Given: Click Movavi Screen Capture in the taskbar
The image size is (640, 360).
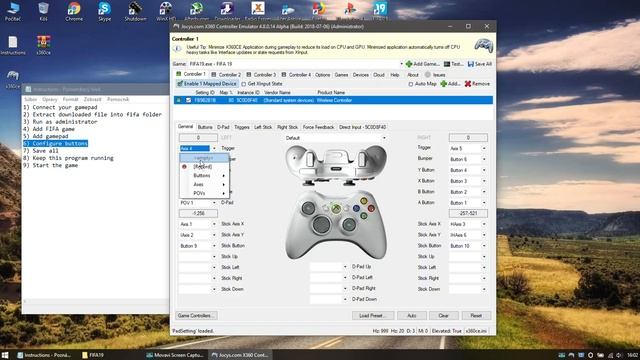Looking at the screenshot, I should [x=176, y=355].
